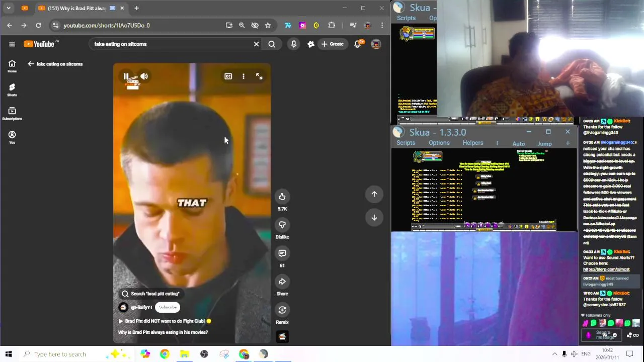Pause the Brad Pitt short video

pyautogui.click(x=126, y=76)
